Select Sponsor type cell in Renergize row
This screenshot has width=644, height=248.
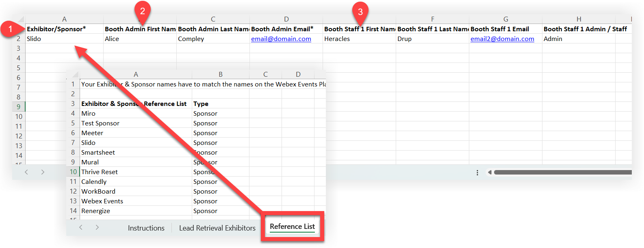click(221, 211)
